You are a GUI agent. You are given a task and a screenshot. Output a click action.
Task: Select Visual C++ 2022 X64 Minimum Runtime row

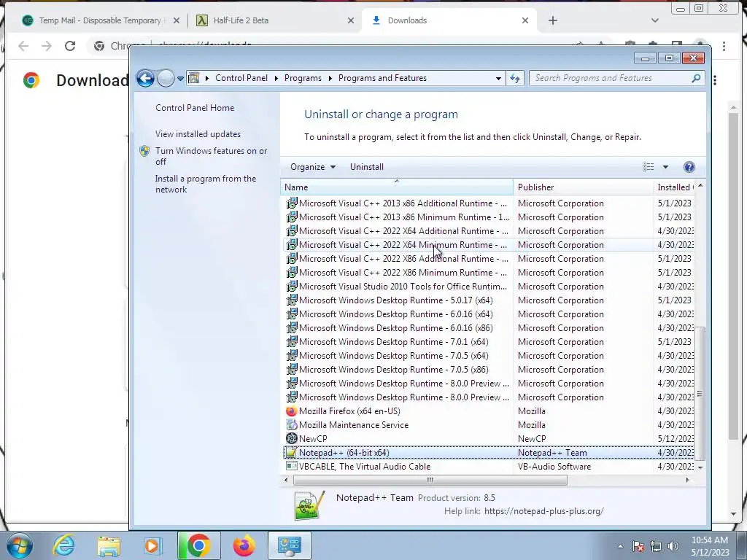click(489, 245)
